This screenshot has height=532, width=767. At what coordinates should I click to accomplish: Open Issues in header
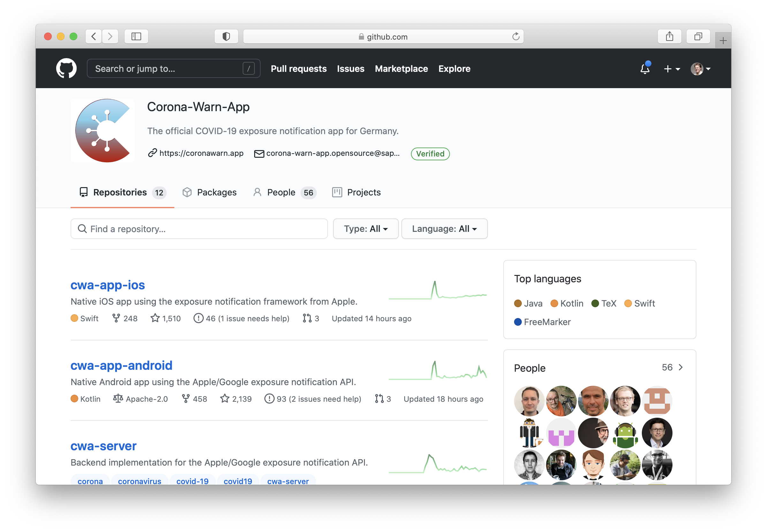pos(351,69)
